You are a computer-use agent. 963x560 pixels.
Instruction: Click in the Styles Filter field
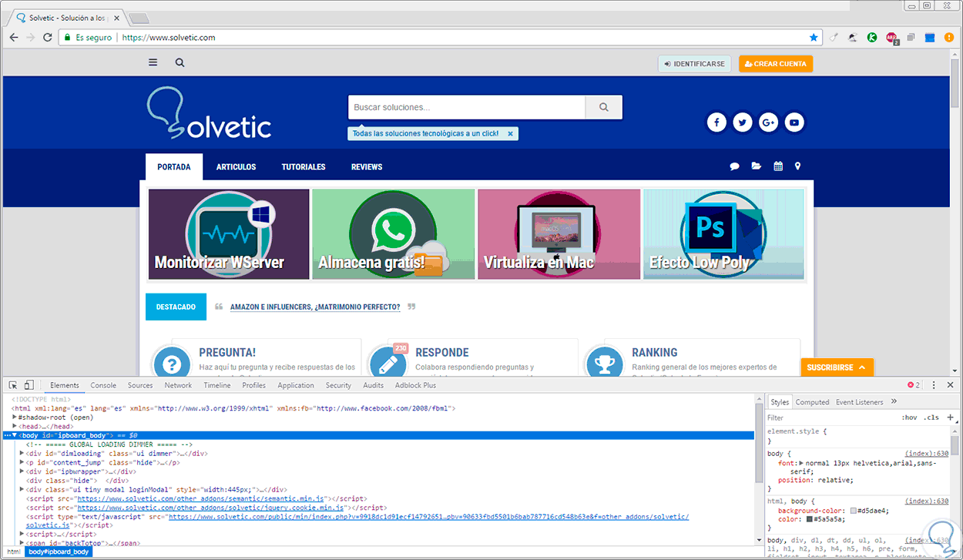click(x=830, y=417)
